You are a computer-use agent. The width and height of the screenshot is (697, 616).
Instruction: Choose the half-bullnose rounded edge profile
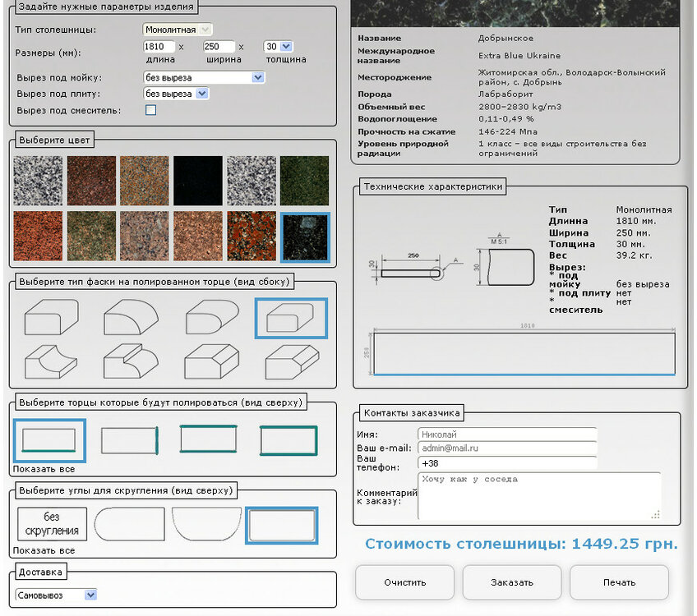pos(211,317)
